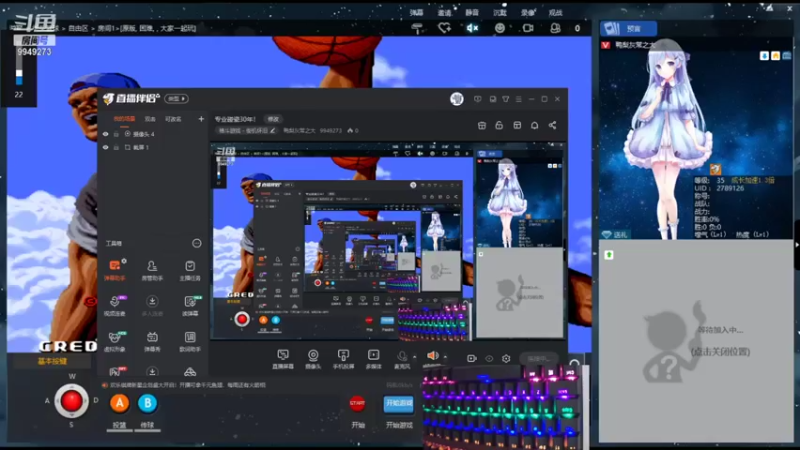Add a new scene with the plus icon
This screenshot has width=800, height=450.
pos(201,119)
